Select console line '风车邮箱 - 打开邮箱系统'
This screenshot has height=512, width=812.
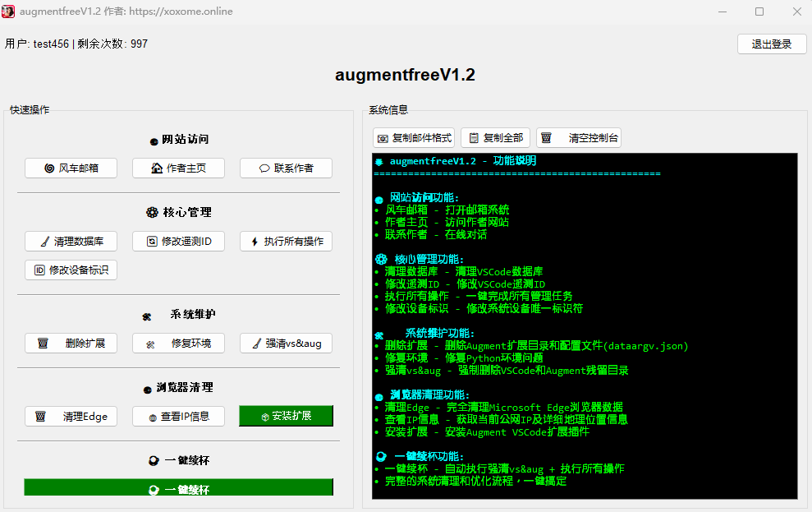(x=447, y=210)
